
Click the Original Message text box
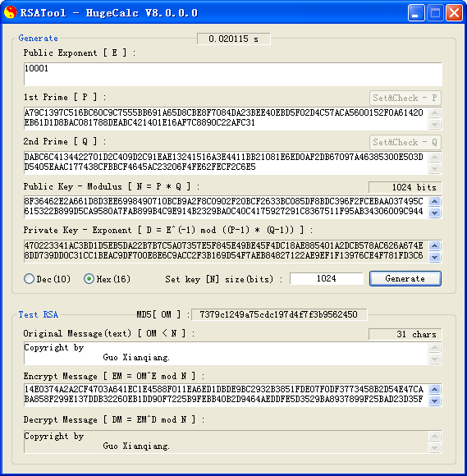(226, 353)
